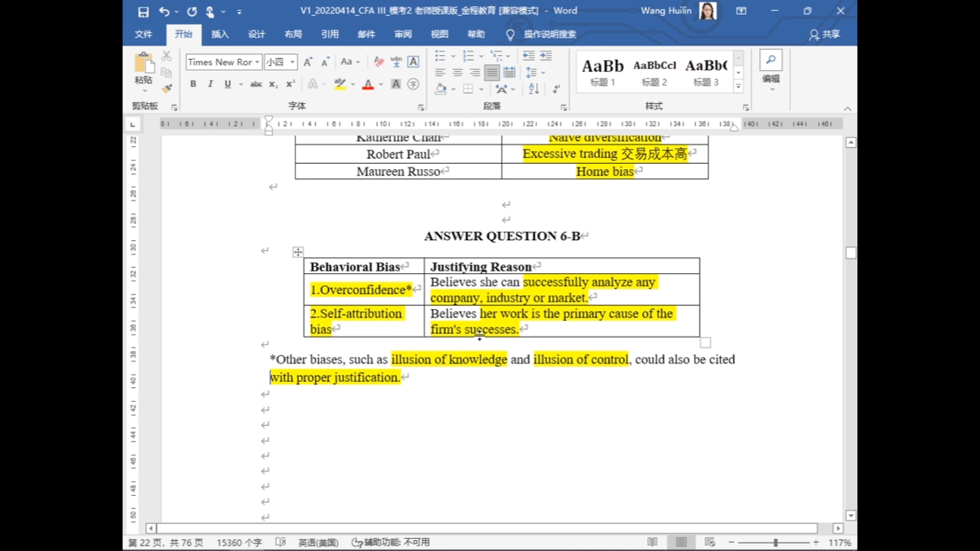
Task: Toggle Bold formatting
Action: (x=193, y=85)
